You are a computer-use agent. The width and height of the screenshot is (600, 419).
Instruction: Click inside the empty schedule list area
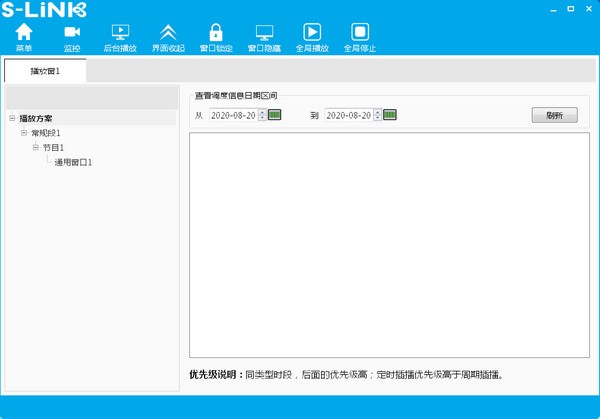[x=388, y=245]
